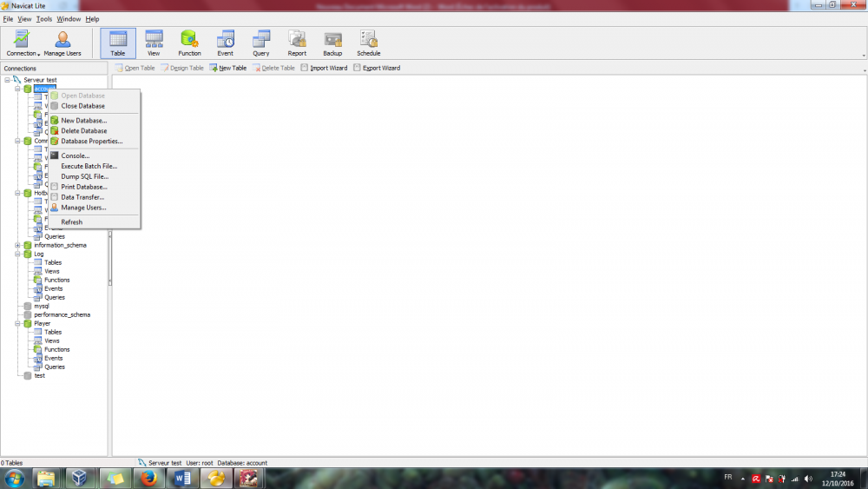Image resolution: width=868 pixels, height=489 pixels.
Task: Select the Report toolbar icon
Action: pyautogui.click(x=297, y=43)
